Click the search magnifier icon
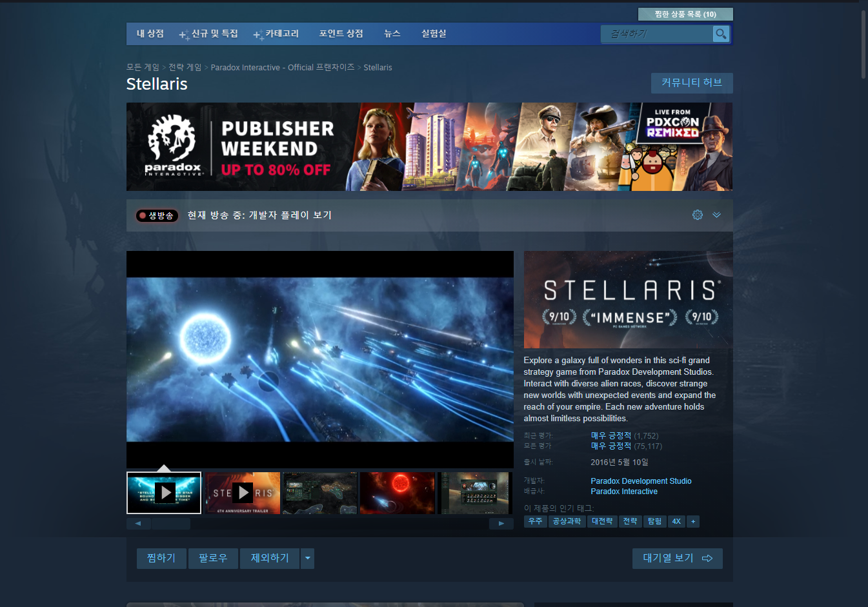Viewport: 868px width, 607px height. [x=721, y=34]
